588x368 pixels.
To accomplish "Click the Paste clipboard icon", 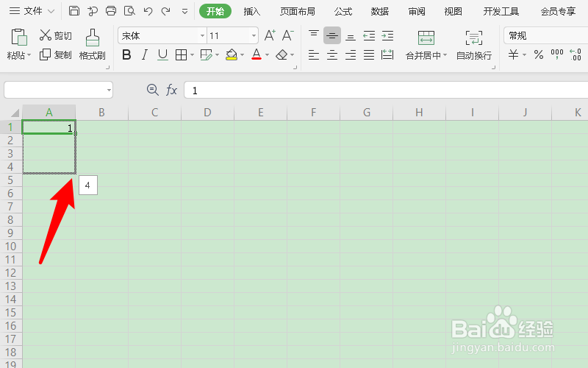I will tap(19, 38).
